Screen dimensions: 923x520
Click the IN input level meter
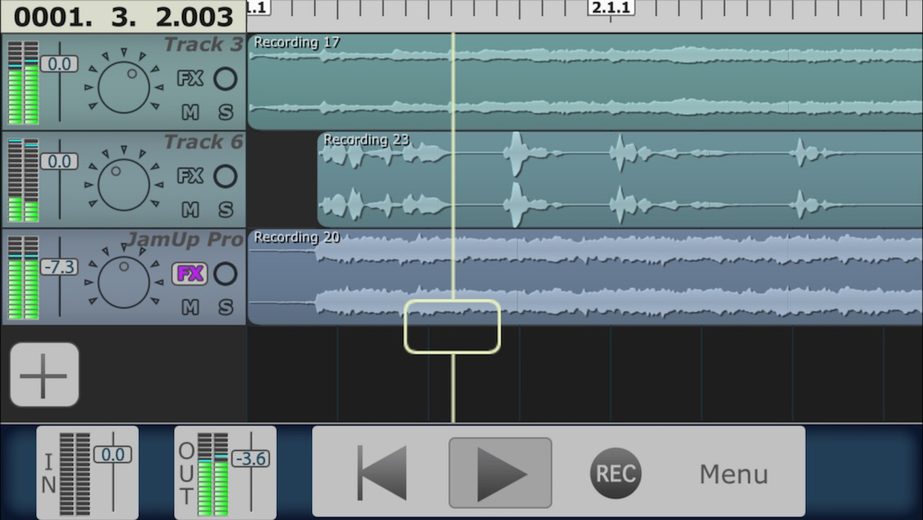pos(75,474)
